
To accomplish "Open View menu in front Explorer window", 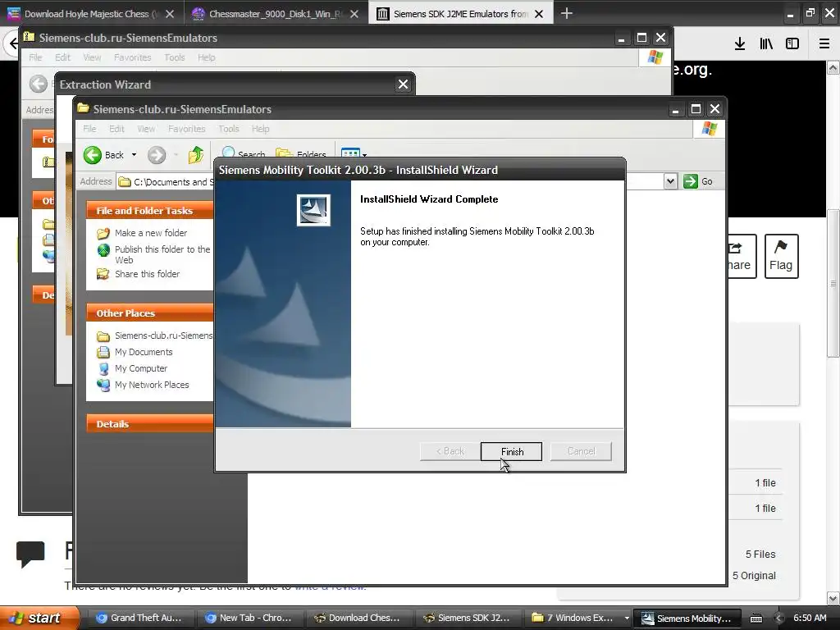I will coord(146,129).
